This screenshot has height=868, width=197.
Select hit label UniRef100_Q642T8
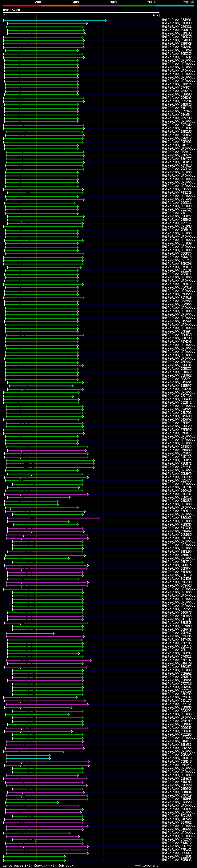(177, 91)
